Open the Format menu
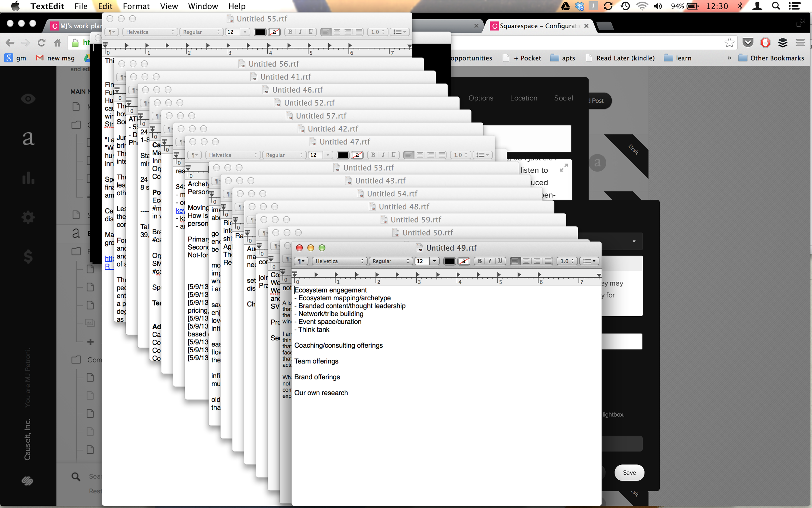The image size is (812, 508). [136, 6]
